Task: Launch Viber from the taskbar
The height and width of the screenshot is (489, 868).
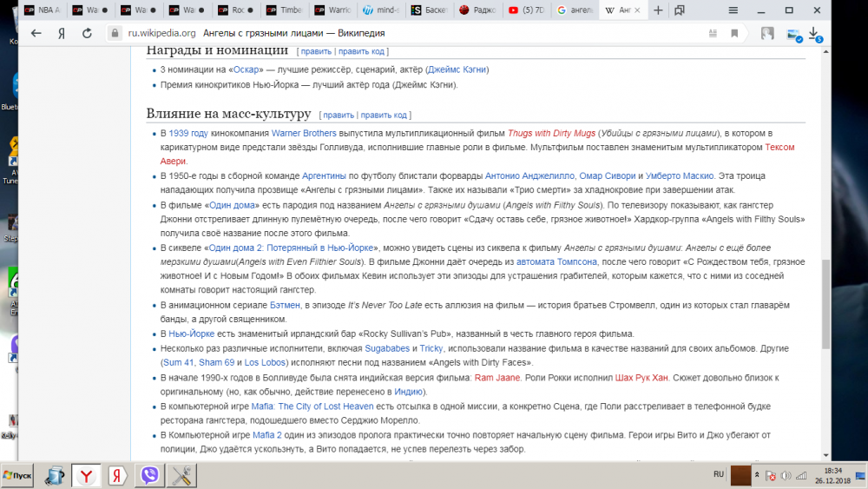Action: tap(148, 475)
